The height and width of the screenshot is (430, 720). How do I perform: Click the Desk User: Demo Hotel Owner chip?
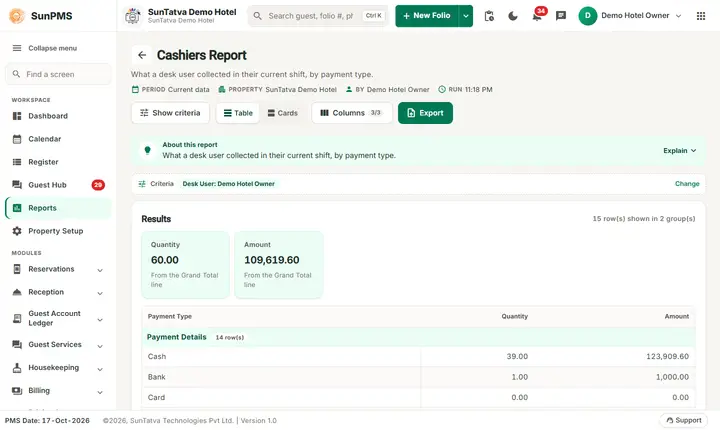tap(229, 184)
